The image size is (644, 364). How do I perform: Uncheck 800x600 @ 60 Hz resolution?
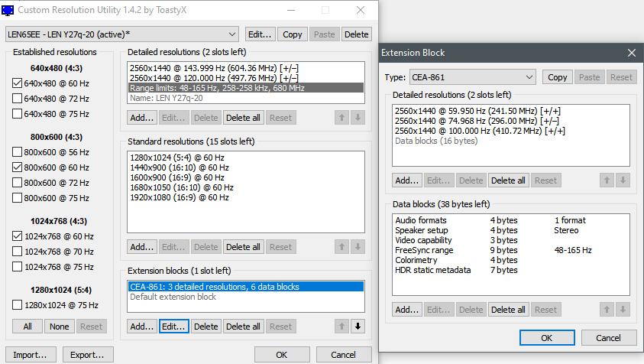(17, 167)
